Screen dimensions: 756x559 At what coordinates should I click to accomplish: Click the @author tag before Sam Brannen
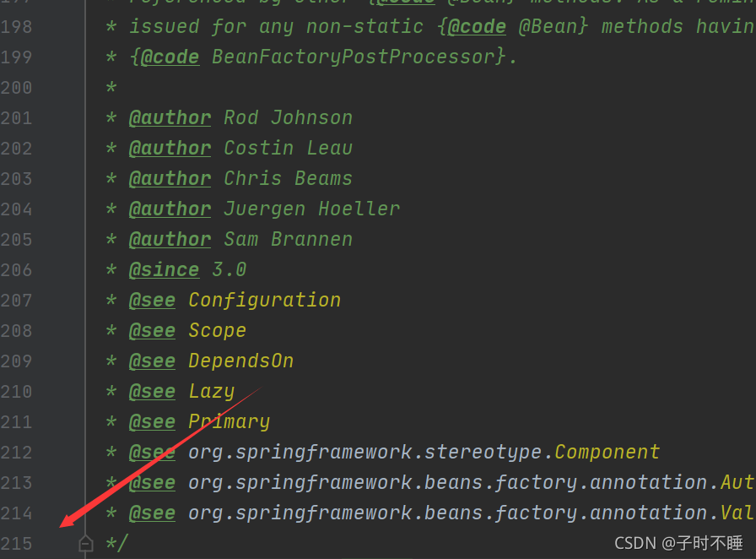click(x=170, y=240)
